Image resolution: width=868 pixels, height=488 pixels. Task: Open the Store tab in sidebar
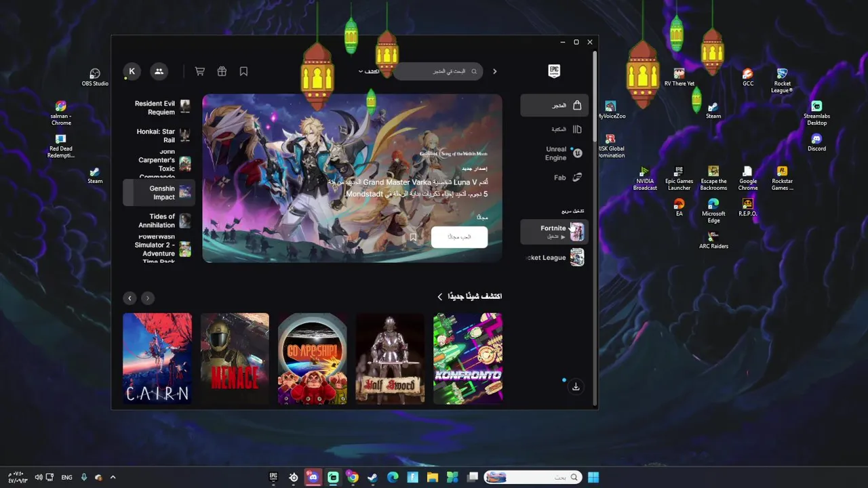tap(554, 105)
